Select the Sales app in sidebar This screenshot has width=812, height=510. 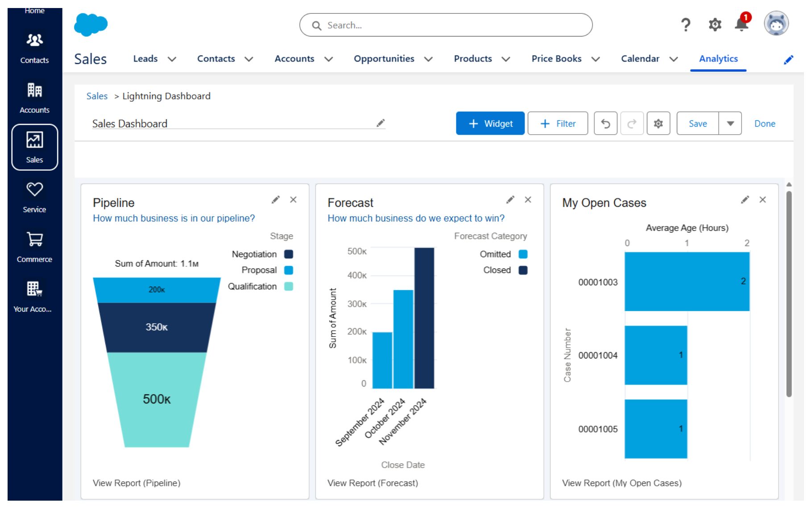coord(34,147)
